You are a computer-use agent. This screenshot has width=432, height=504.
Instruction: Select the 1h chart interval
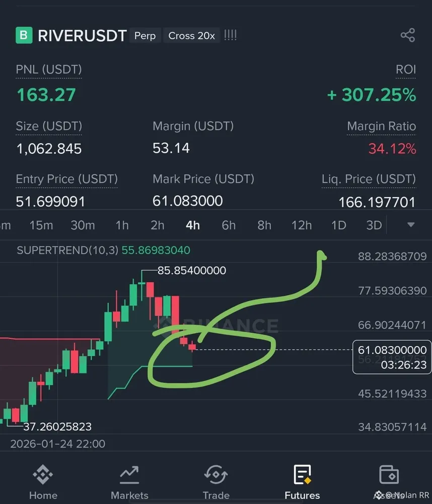(x=122, y=225)
